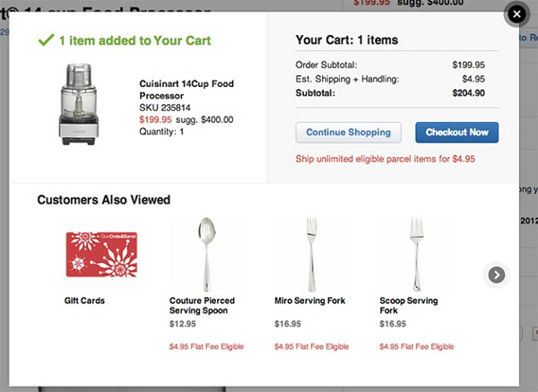Close the cart popup with X icon

click(516, 13)
